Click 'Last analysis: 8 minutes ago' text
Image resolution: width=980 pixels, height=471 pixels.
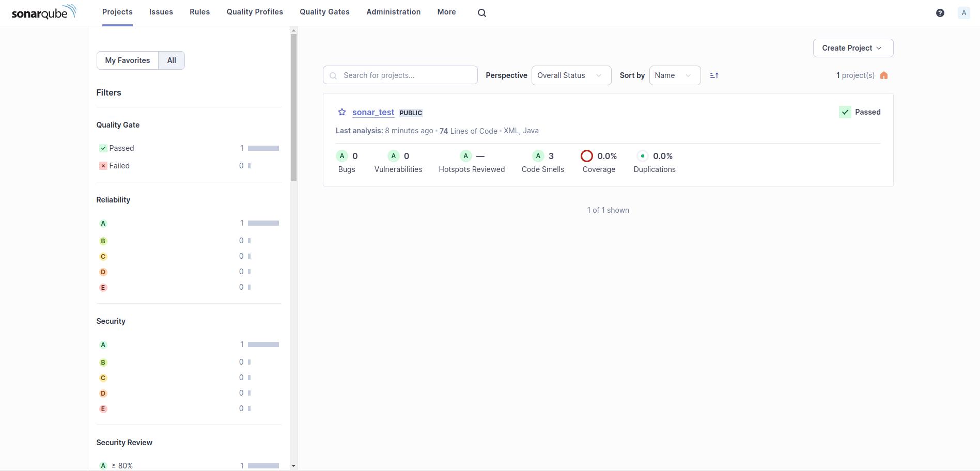[384, 131]
